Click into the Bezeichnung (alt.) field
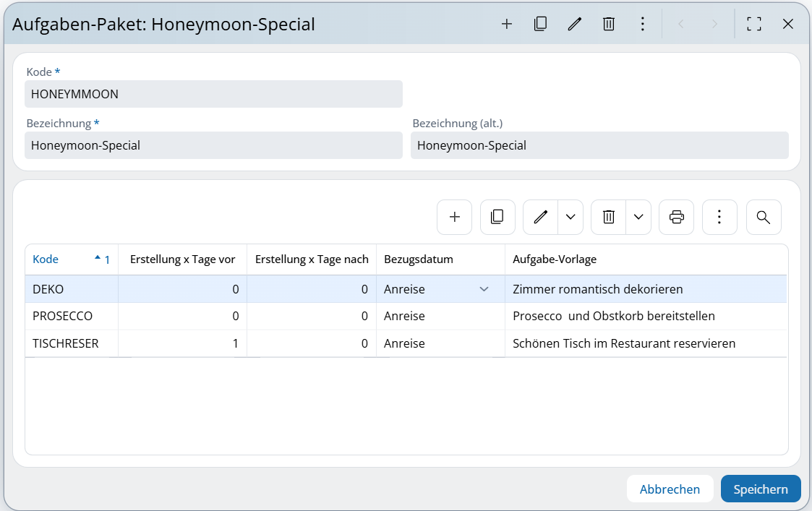This screenshot has height=511, width=812. point(599,145)
